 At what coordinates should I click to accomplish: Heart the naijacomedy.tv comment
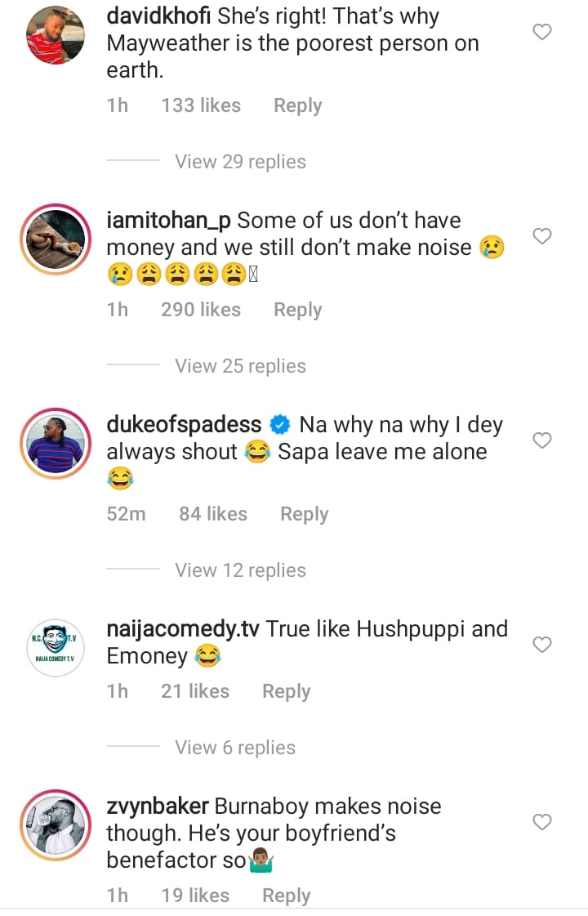pos(542,646)
